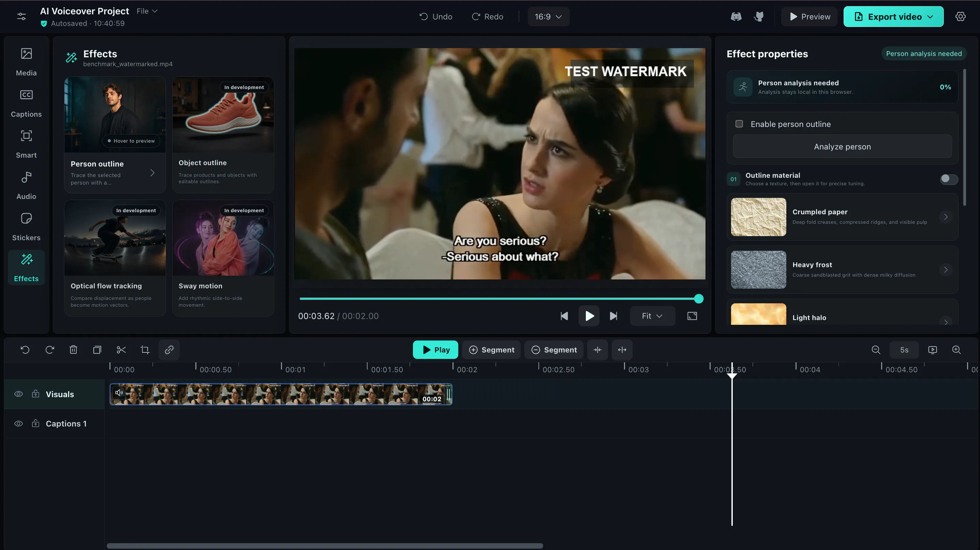Split clip with scissors icon
The image size is (980, 550).
(x=121, y=350)
